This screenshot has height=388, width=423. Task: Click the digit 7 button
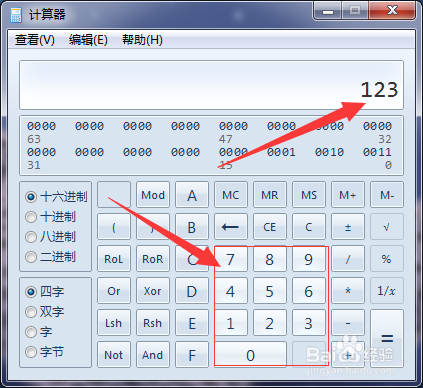point(231,259)
